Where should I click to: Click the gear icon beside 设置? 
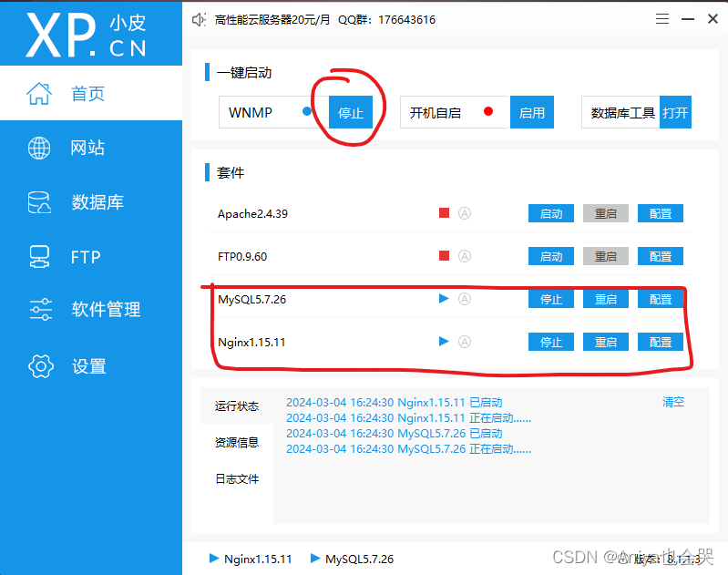point(41,366)
